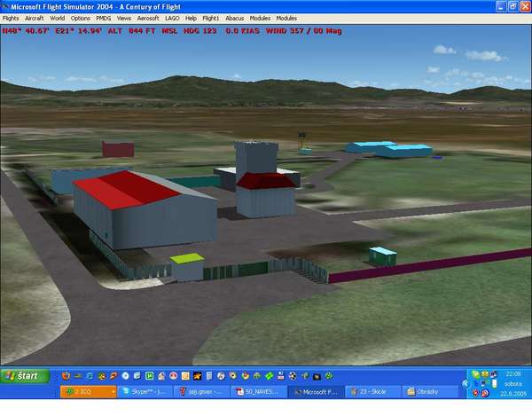Click the green uTorrent quick launch icon
The image size is (532, 416).
coord(149,376)
